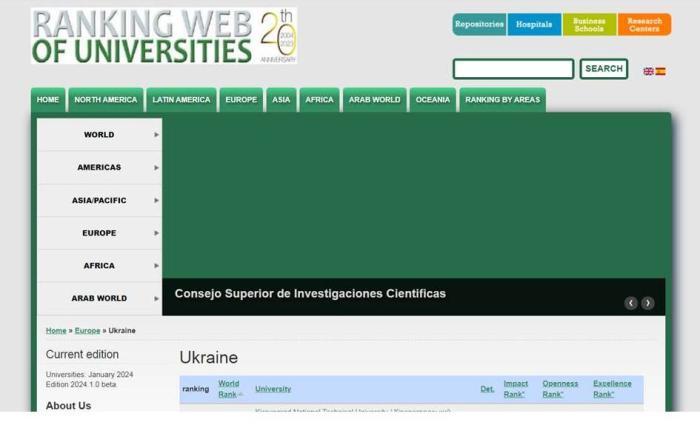Open the Hospitals ranking button

534,24
